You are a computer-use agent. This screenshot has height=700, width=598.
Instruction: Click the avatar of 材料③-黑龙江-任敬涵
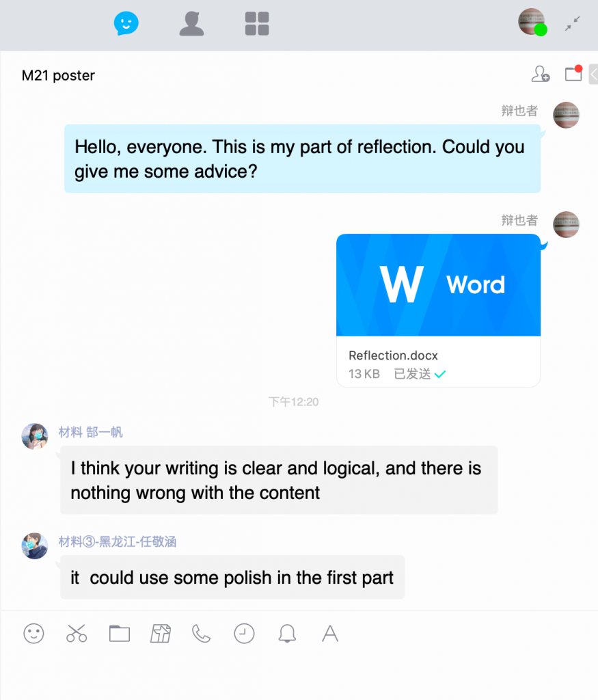pyautogui.click(x=35, y=546)
